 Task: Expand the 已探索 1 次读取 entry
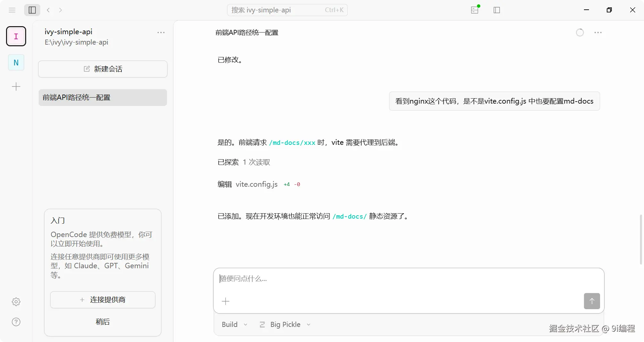(244, 162)
